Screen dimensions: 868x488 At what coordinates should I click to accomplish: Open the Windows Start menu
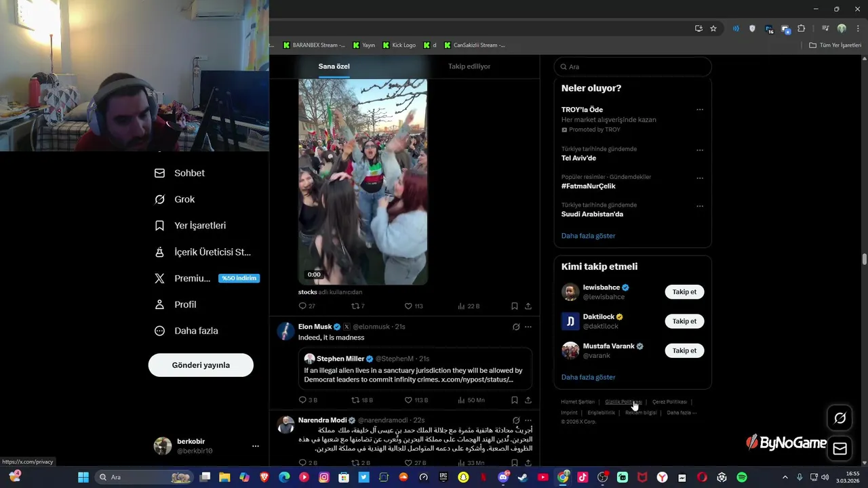83,477
